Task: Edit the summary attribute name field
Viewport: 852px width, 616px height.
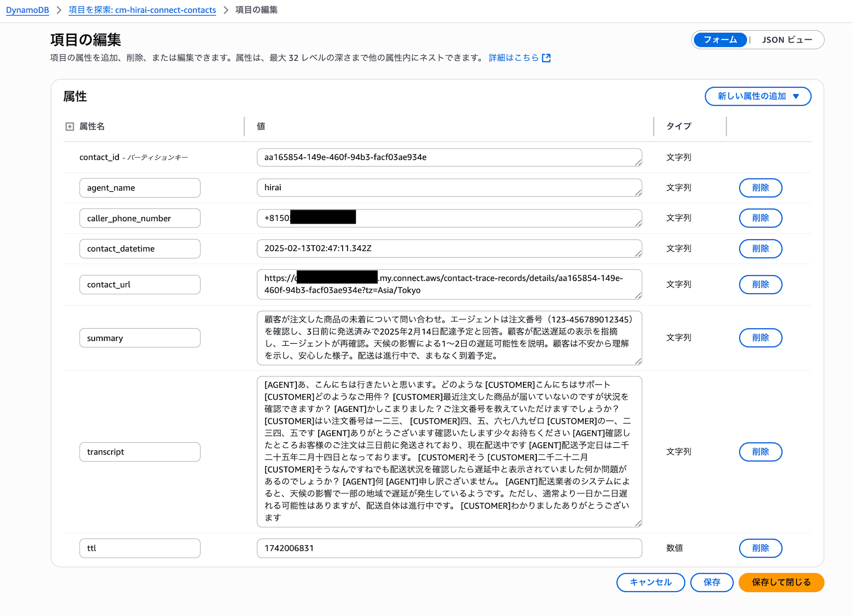Action: click(140, 338)
